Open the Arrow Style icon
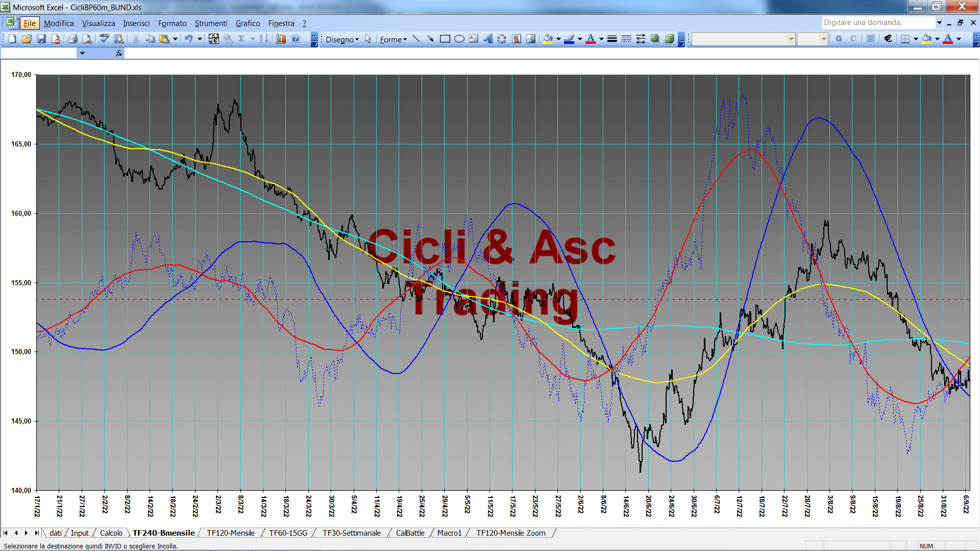The image size is (980, 551). pos(641,39)
